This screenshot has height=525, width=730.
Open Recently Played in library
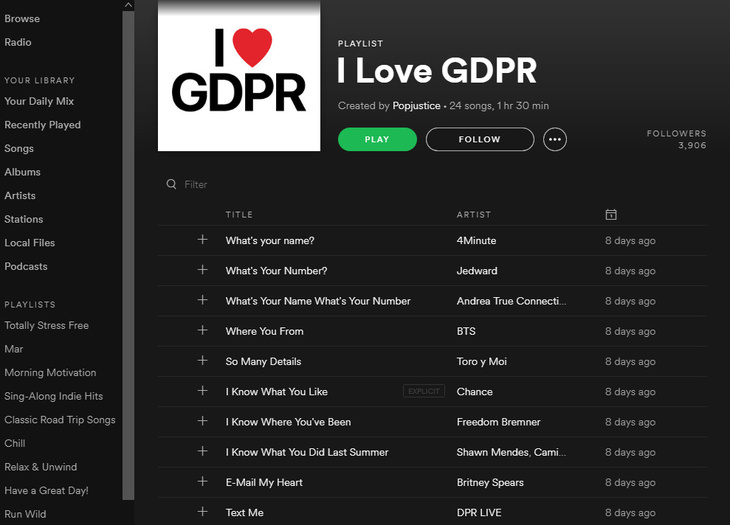(42, 125)
